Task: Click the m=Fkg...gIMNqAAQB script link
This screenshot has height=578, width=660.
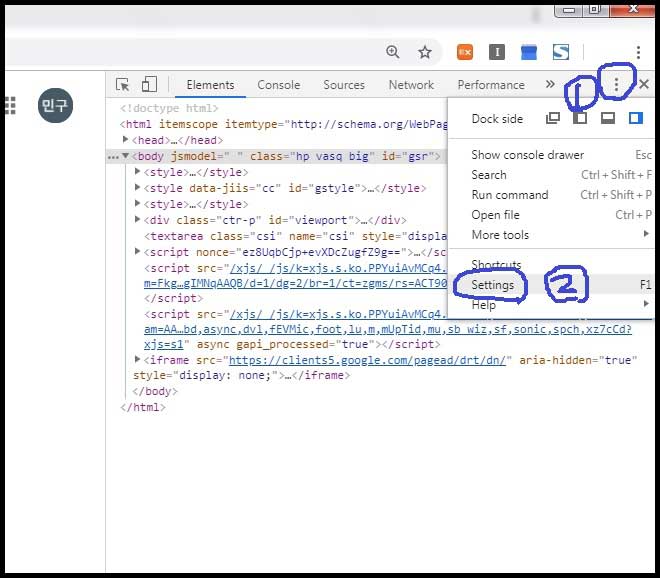Action: pyautogui.click(x=295, y=283)
